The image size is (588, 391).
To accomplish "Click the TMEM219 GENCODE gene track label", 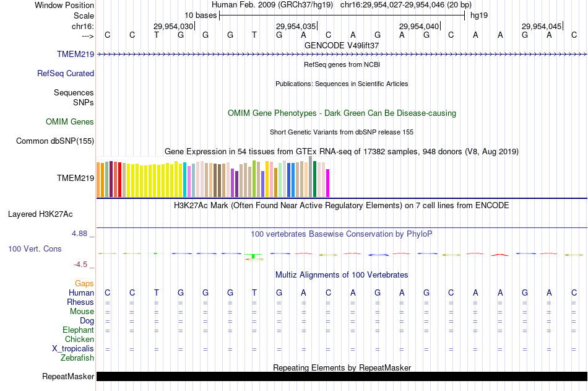I will pos(76,54).
